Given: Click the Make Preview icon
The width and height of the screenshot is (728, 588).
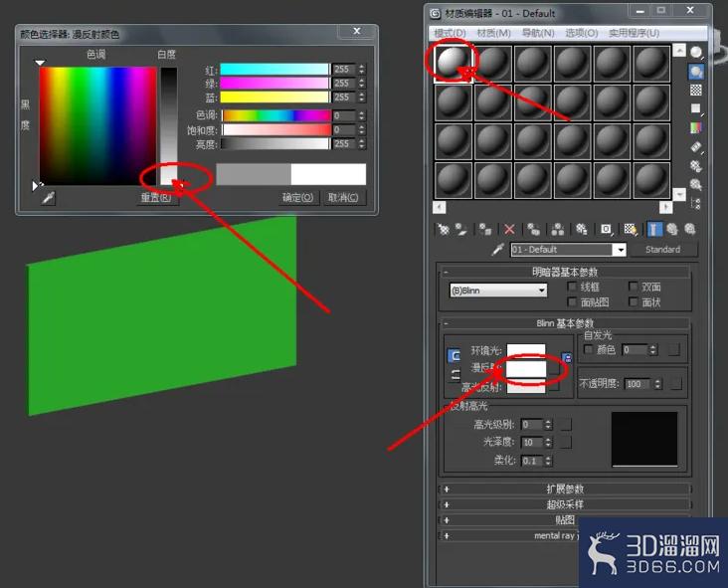Looking at the screenshot, I should pyautogui.click(x=695, y=147).
